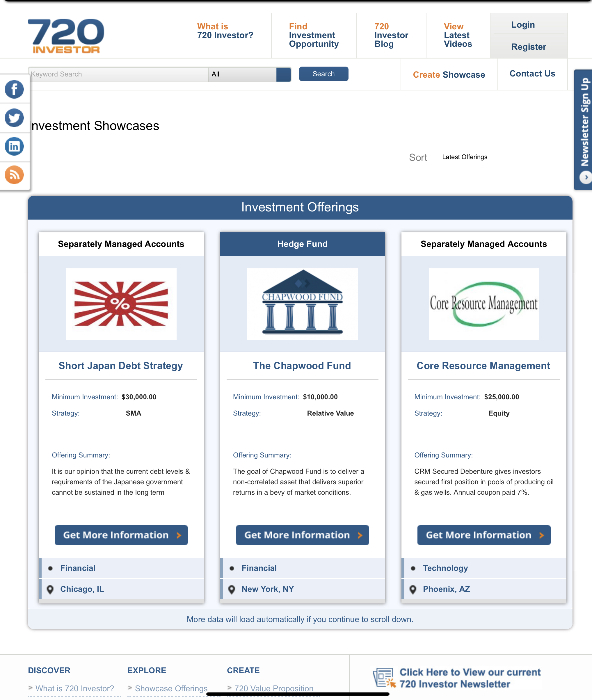The height and width of the screenshot is (700, 592).
Task: Open the Latest Offerings sort dropdown
Action: point(465,157)
